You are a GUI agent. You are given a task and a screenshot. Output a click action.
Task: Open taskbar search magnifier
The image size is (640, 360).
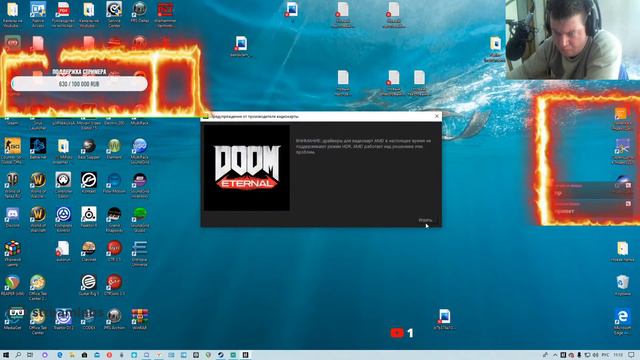pos(18,355)
